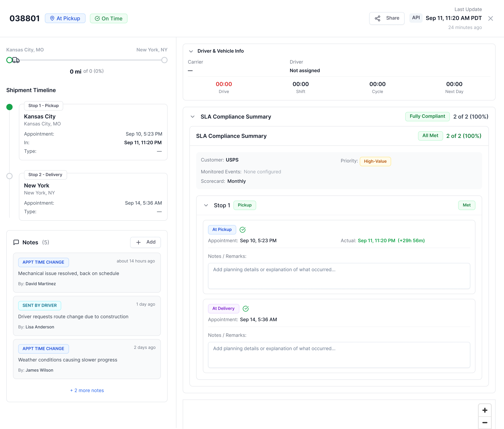Click the APPT TIME CHANGE tag by David Martinez
The width and height of the screenshot is (504, 429).
(43, 262)
